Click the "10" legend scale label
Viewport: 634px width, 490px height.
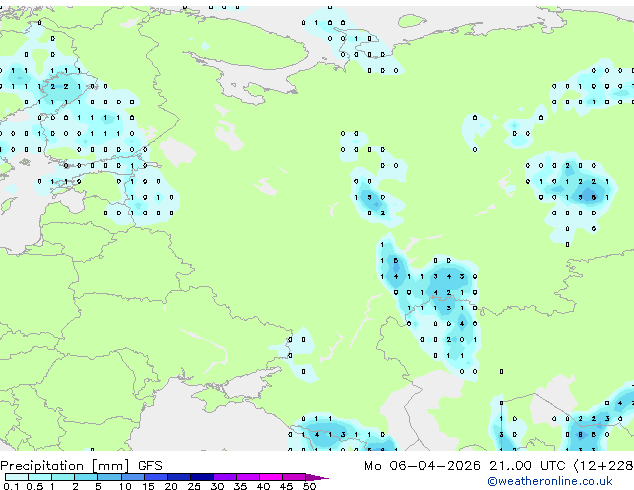[x=125, y=486]
